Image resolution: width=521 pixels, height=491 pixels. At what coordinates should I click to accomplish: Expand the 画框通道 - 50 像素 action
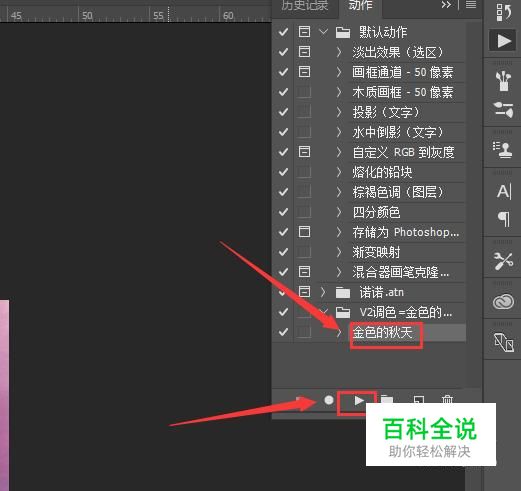(339, 72)
